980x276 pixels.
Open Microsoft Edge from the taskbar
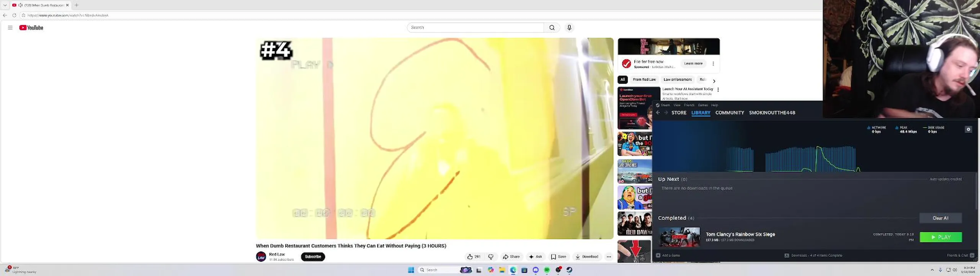click(513, 270)
